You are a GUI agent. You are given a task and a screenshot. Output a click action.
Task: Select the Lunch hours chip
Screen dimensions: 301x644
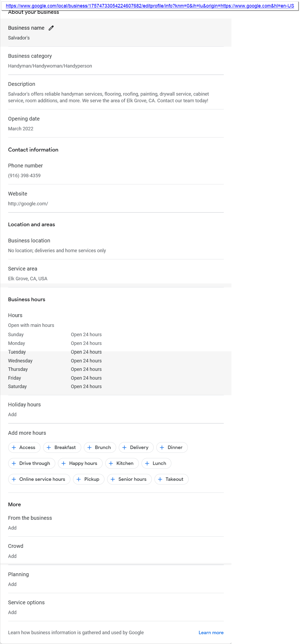tap(156, 463)
